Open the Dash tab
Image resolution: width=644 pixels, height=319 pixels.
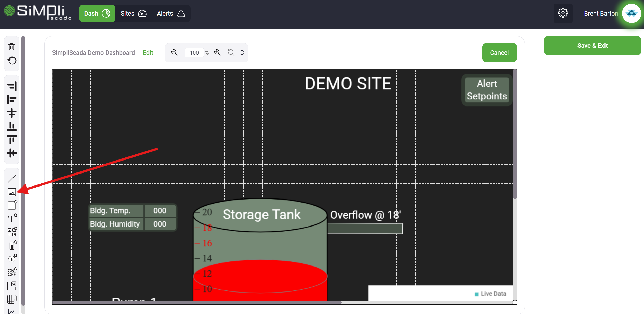coord(97,14)
